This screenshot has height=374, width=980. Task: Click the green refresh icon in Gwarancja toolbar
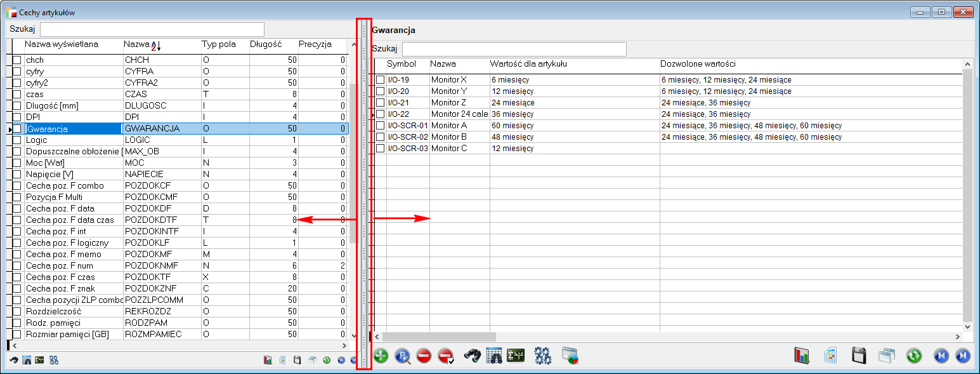pyautogui.click(x=914, y=356)
